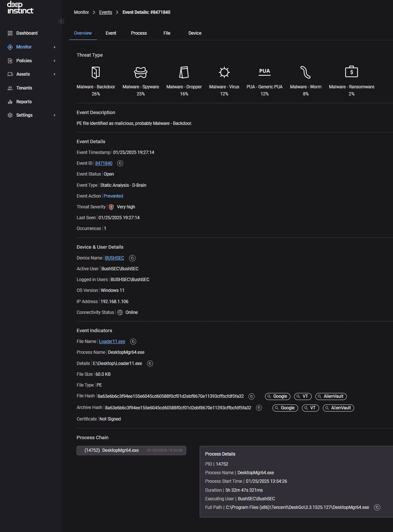Copy the process full path
Screen dimensions: 393x532
(377, 507)
